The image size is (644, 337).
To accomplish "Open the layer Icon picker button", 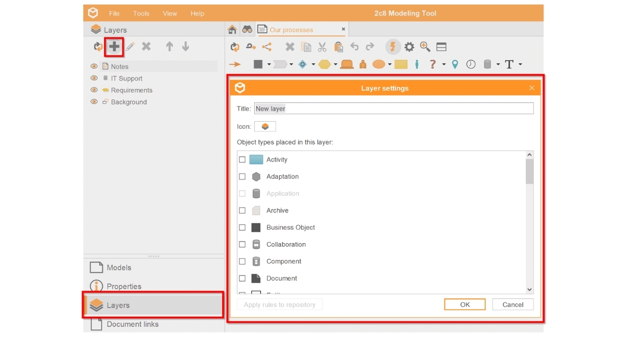I will click(x=265, y=127).
